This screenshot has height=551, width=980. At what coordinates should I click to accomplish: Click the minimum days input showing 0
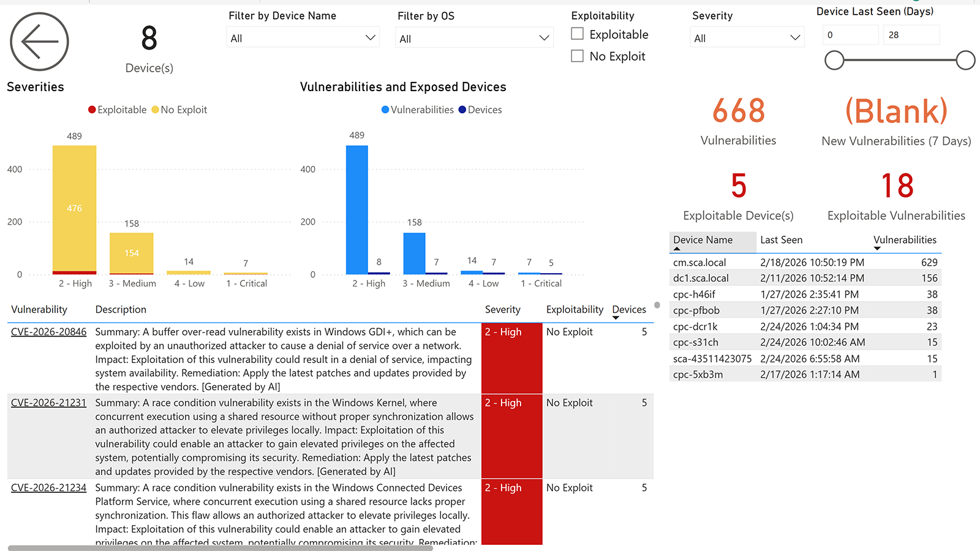coord(851,35)
